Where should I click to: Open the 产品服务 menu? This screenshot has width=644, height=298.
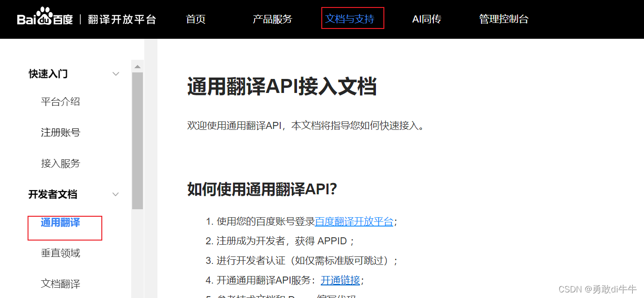click(272, 19)
